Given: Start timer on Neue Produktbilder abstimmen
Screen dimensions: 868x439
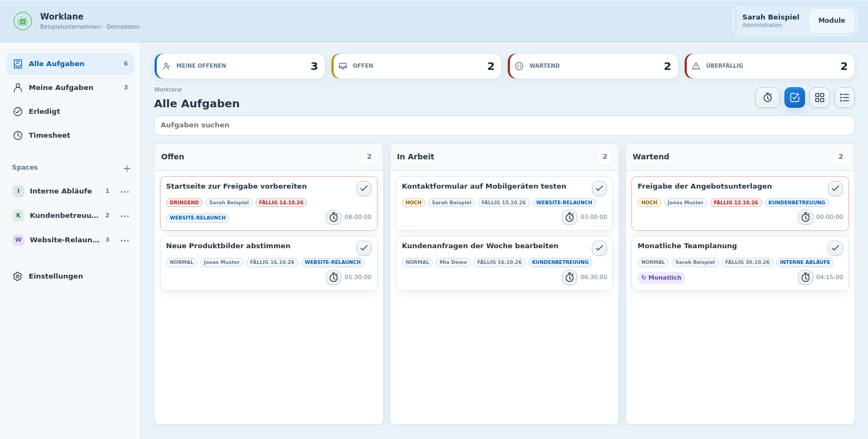Looking at the screenshot, I should pos(334,277).
